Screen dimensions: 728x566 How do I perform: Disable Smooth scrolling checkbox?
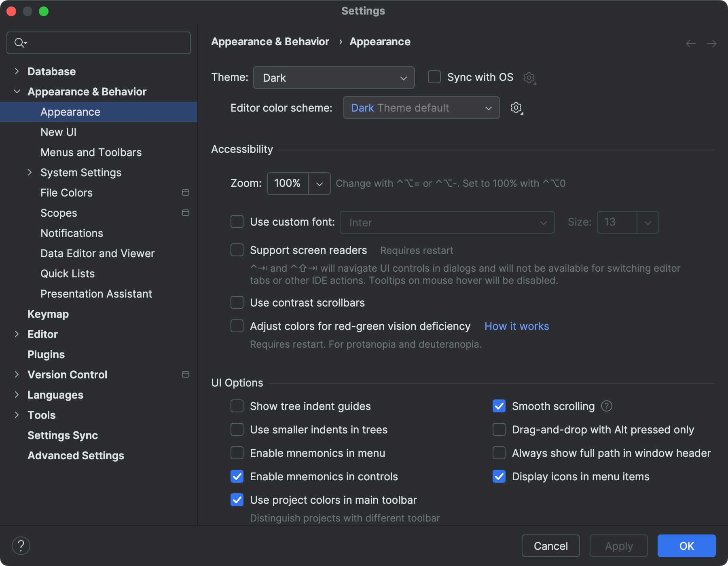[x=499, y=406]
